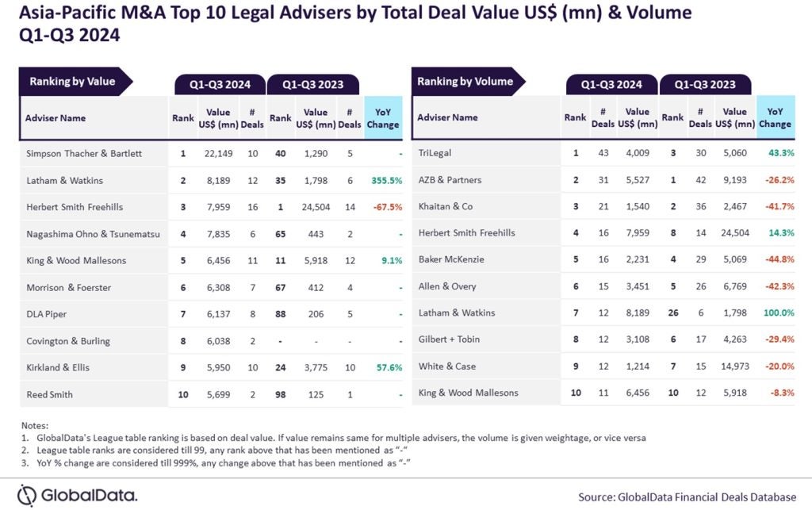Viewport: 812px width, 510px height.
Task: Select the Ranking by Value header tab
Action: 72,82
